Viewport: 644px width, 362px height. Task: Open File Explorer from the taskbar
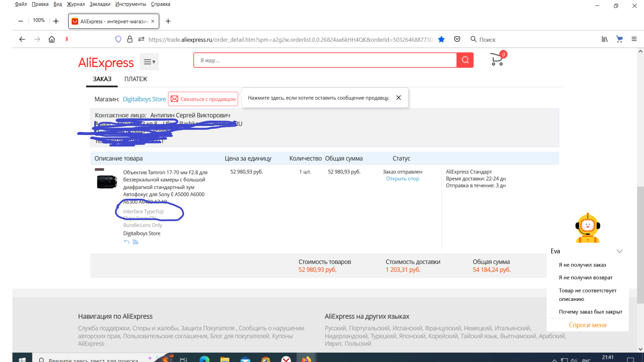224,359
